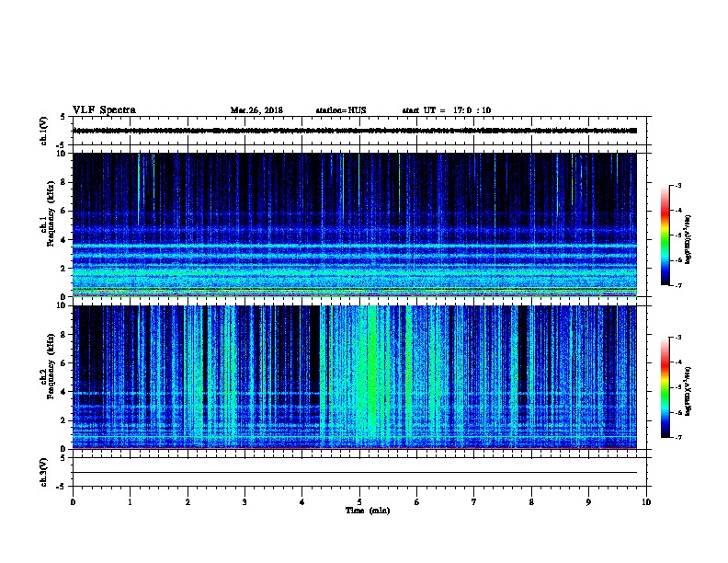Screen dimensions: 728x563
Task: Click the bright green broadband burst in ch.2 spectrogram
Action: 371,372
